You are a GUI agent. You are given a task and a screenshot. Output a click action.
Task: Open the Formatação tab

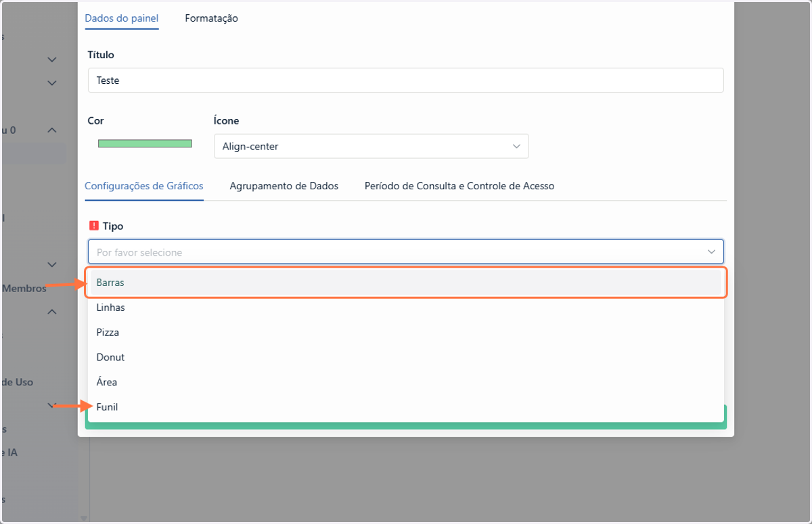pyautogui.click(x=211, y=18)
